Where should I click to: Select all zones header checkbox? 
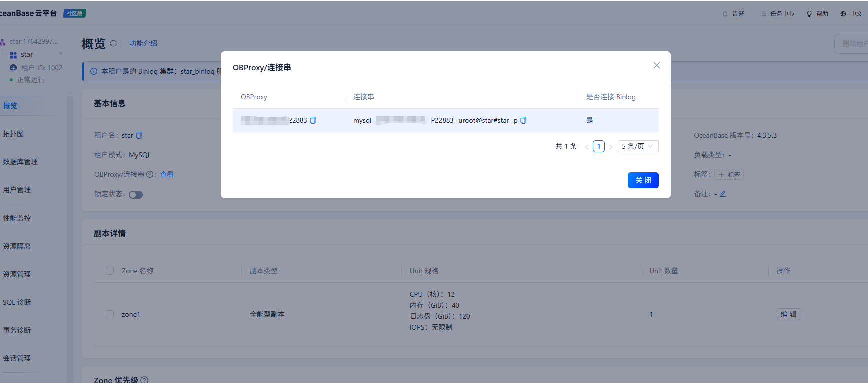110,271
